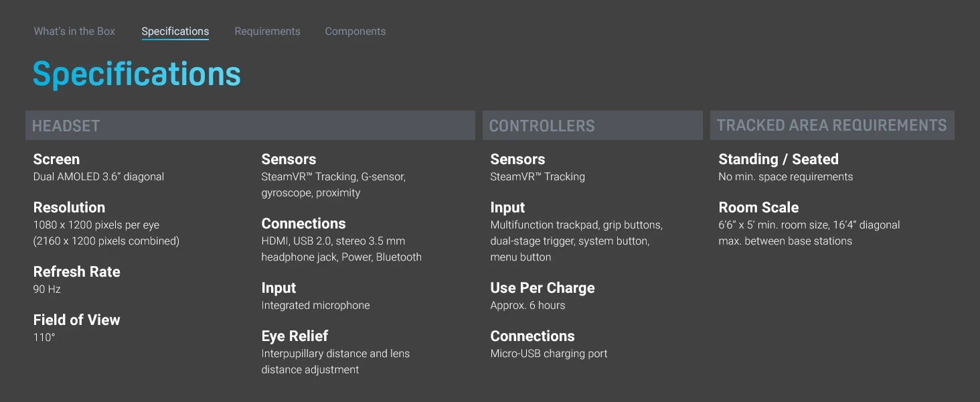Click the Refresh Rate heading

tap(76, 272)
